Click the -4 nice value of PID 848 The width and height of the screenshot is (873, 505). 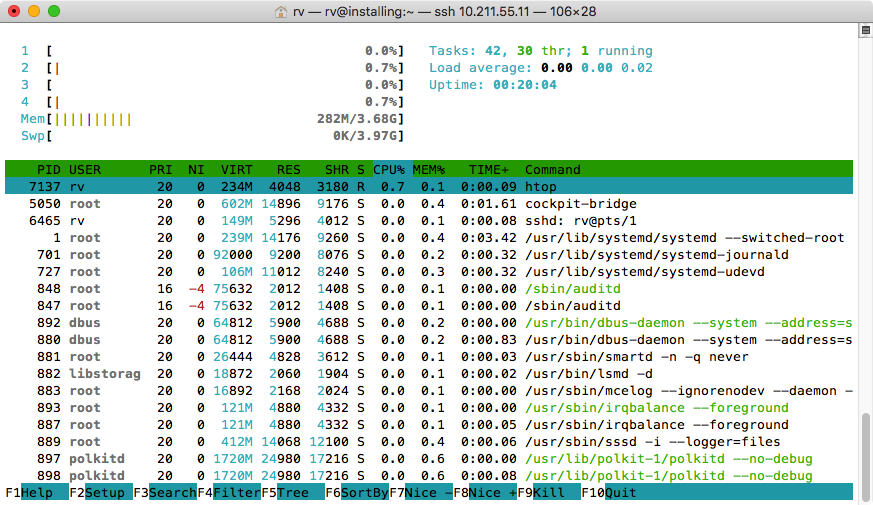coord(197,288)
